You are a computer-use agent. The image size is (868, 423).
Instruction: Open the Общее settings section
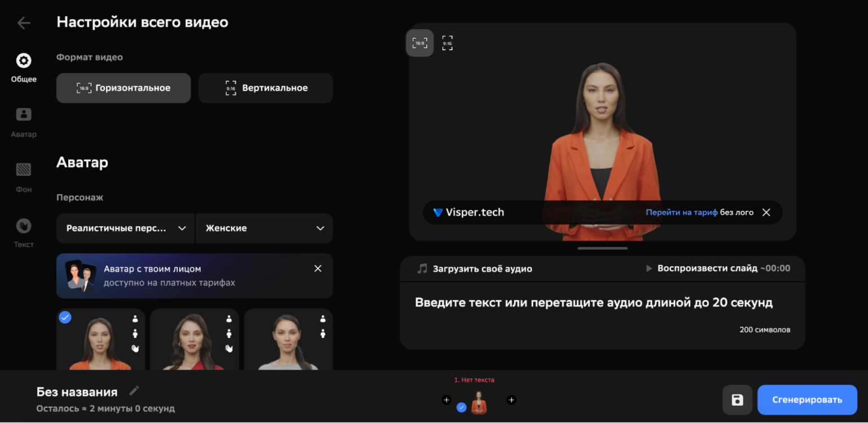pos(24,68)
